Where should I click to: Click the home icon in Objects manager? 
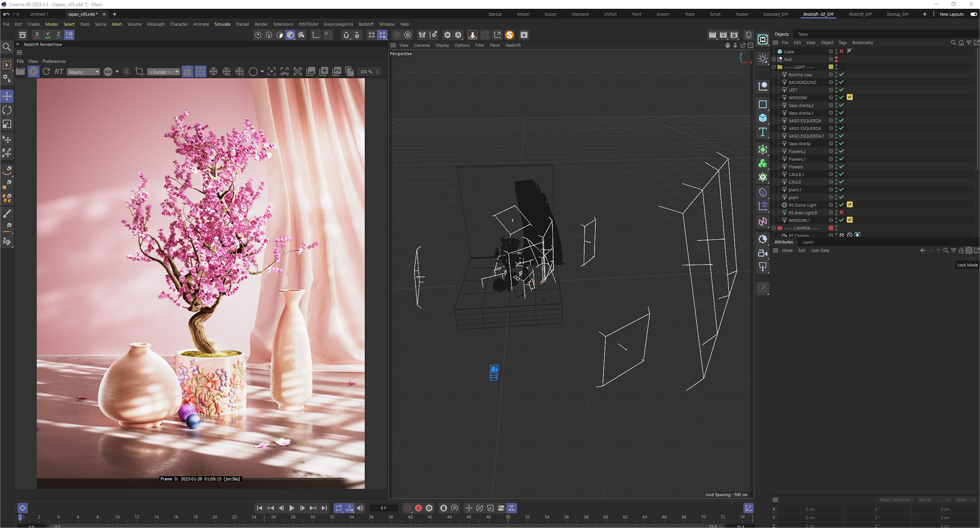(961, 43)
